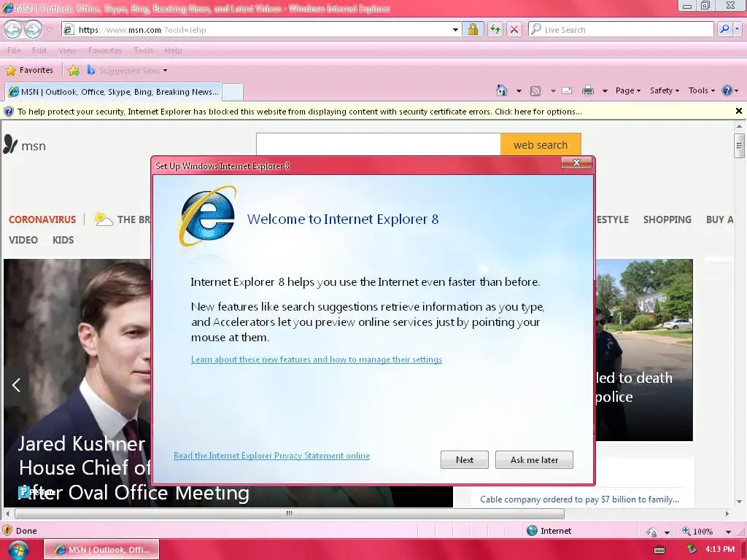
Task: Click the Protected Mode status icon
Action: click(651, 532)
